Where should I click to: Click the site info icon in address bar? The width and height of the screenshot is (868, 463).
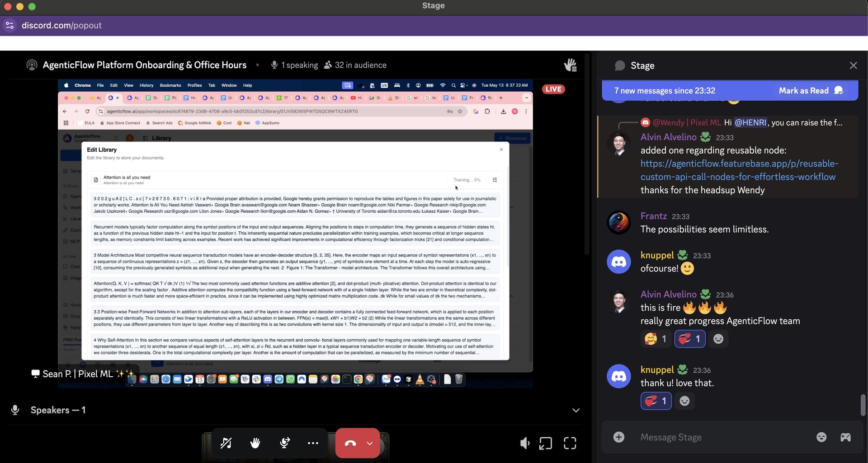(9, 25)
